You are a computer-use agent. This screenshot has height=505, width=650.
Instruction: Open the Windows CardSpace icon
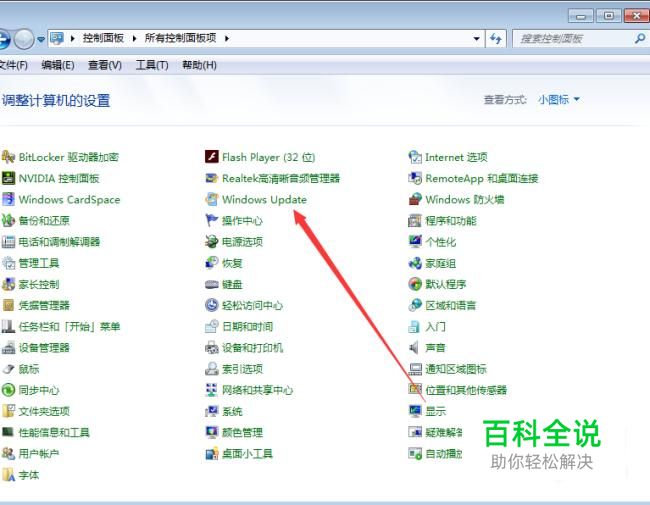tap(8, 199)
